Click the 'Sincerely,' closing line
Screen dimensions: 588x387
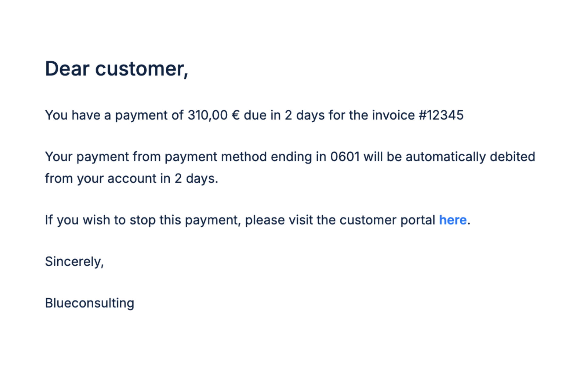74,262
